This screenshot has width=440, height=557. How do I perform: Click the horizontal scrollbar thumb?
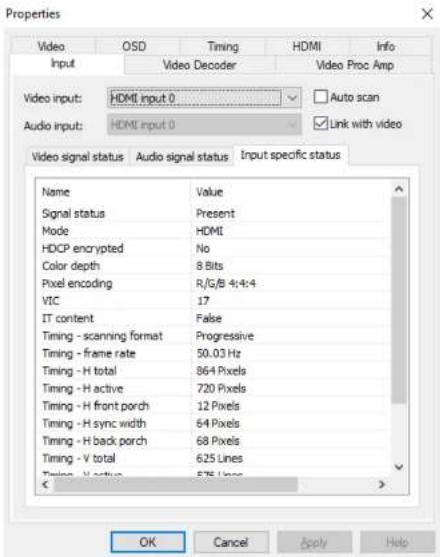click(176, 485)
